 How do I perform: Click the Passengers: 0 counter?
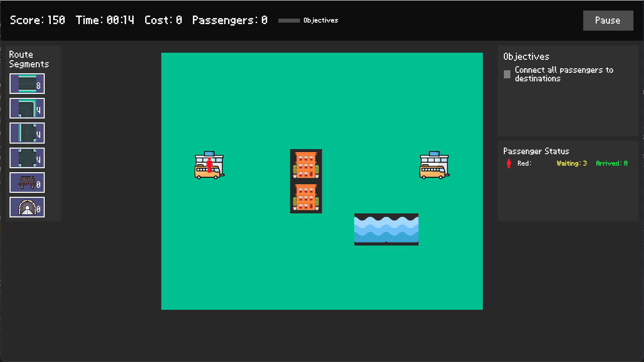(230, 20)
